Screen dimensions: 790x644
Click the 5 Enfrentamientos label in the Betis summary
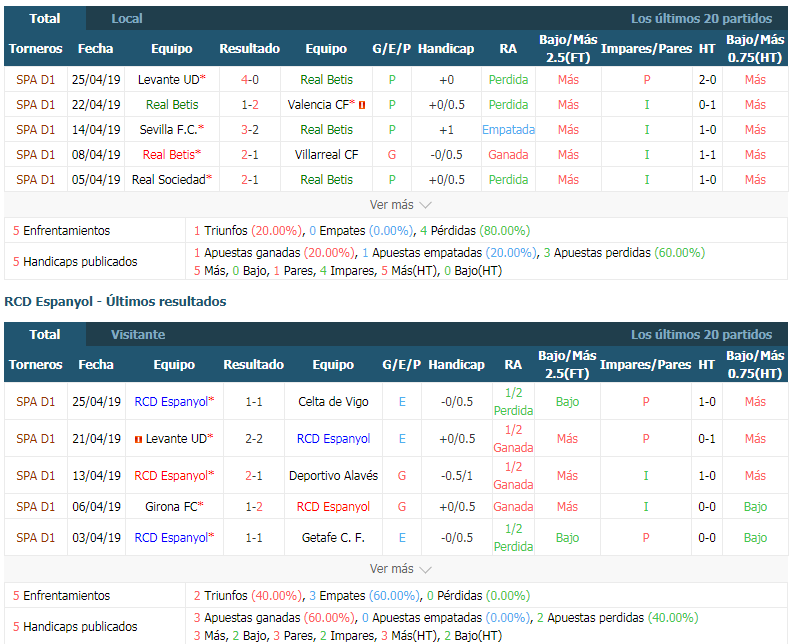pos(61,231)
